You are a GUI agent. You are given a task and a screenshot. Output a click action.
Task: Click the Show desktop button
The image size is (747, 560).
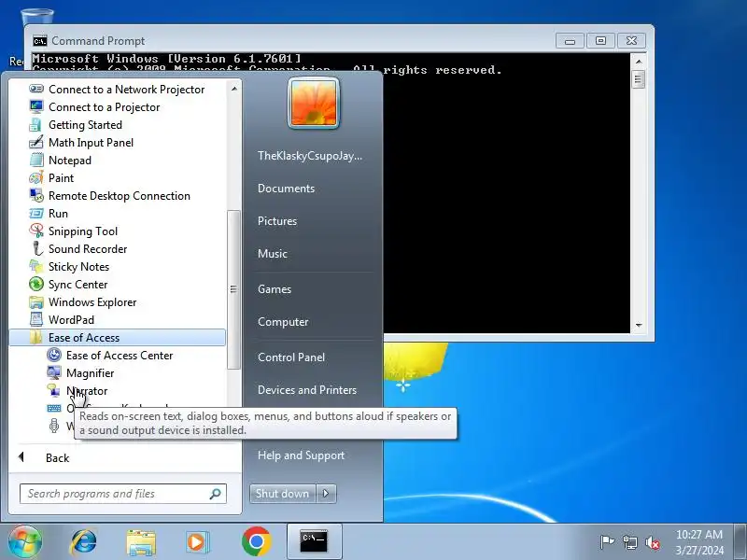pyautogui.click(x=740, y=542)
